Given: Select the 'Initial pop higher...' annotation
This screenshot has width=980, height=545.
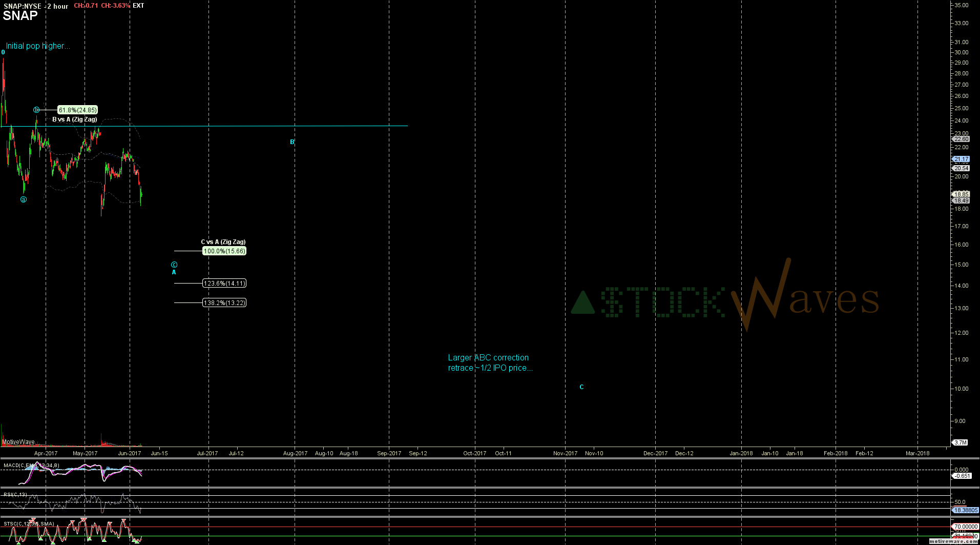Looking at the screenshot, I should pos(38,46).
